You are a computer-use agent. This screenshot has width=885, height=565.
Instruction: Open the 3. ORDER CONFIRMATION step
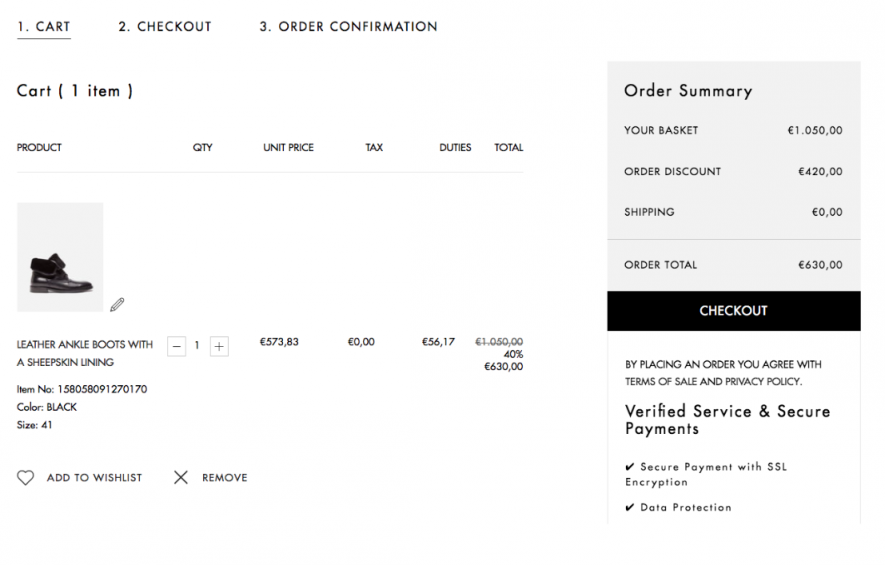pyautogui.click(x=348, y=27)
